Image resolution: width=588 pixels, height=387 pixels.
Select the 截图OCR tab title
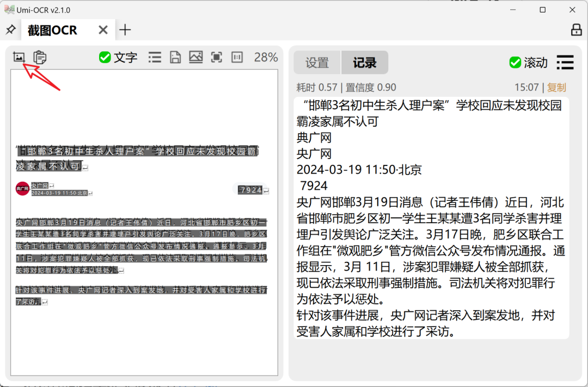[52, 30]
